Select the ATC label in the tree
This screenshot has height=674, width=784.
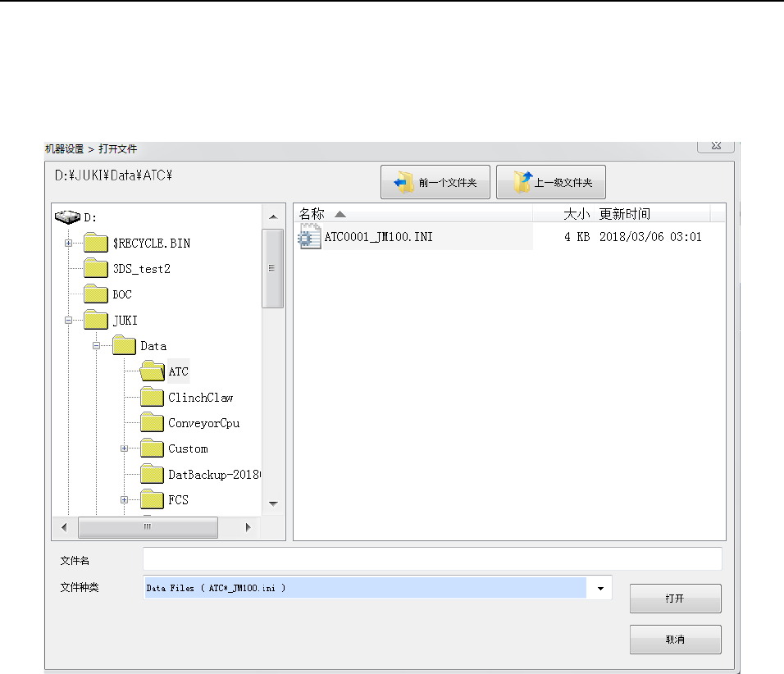click(x=179, y=371)
